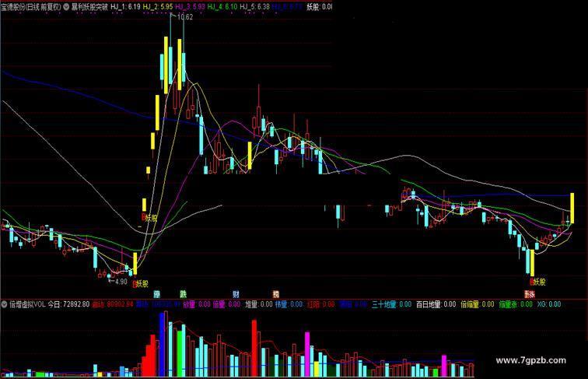Click the 三十地量: 0.00 label
This screenshot has height=379, width=588.
pos(391,304)
